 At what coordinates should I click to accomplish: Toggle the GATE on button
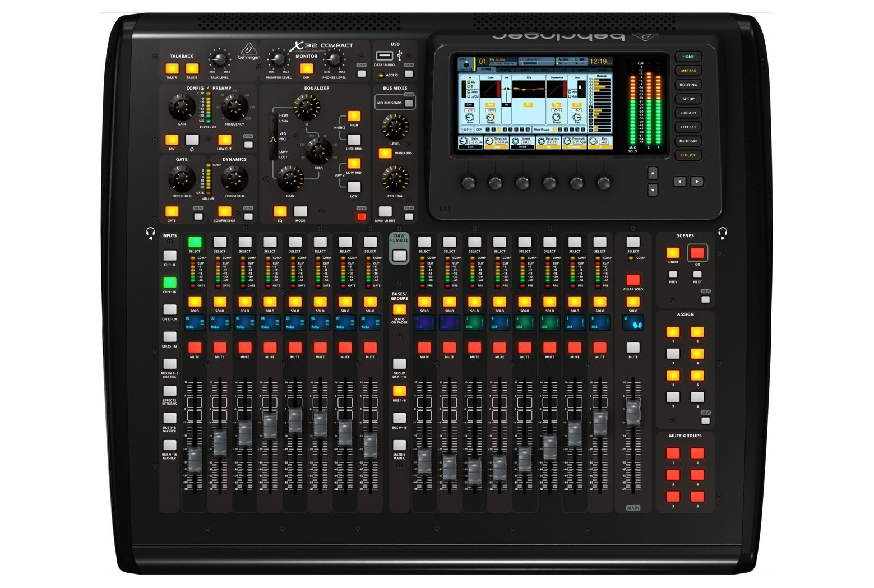[x=172, y=211]
